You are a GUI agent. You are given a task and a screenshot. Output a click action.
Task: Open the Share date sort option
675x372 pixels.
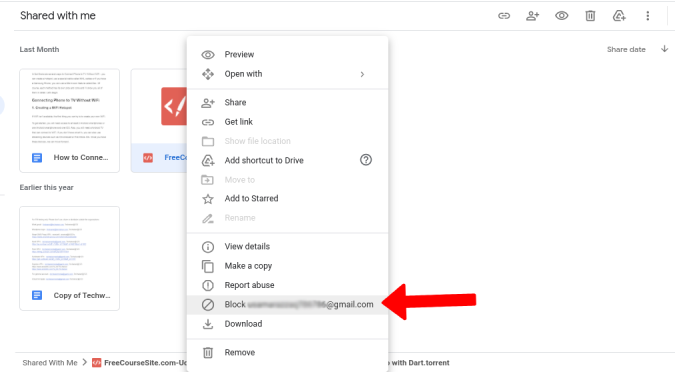[x=626, y=50]
